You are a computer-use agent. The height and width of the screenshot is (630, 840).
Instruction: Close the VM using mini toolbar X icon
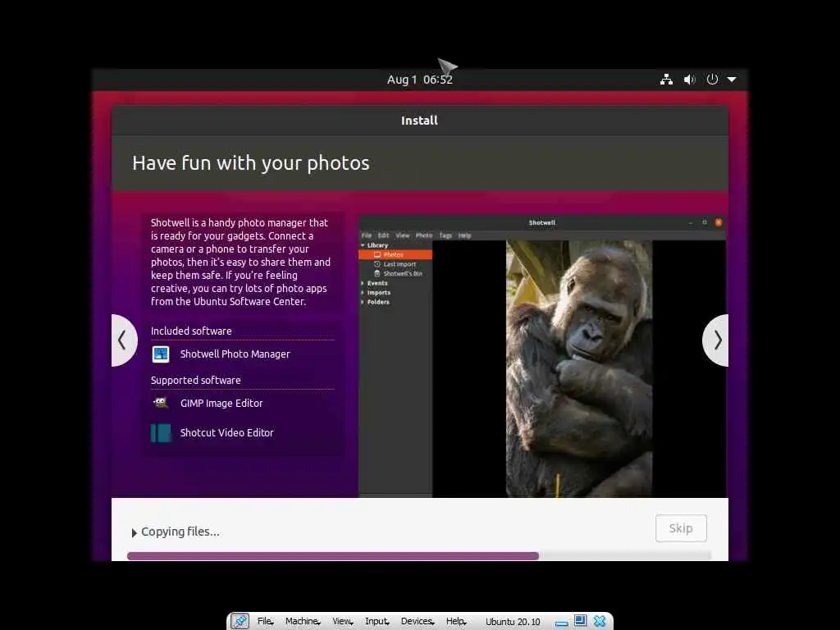[x=600, y=621]
